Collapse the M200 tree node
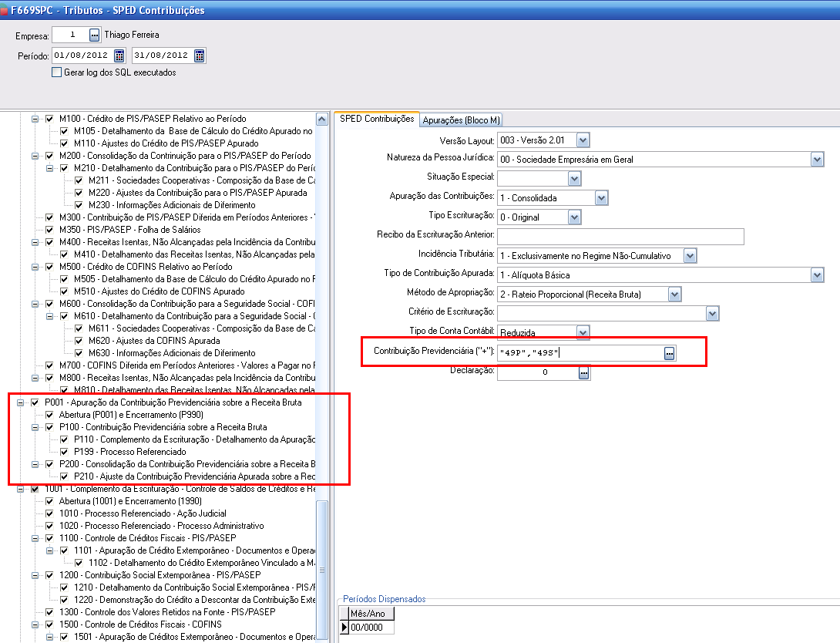The width and height of the screenshot is (840, 643). [34, 156]
